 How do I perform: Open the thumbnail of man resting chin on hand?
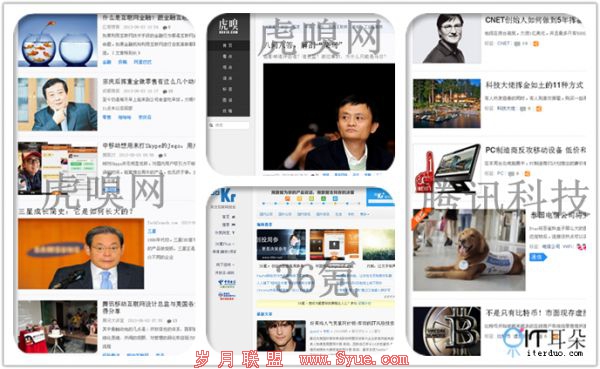click(57, 104)
